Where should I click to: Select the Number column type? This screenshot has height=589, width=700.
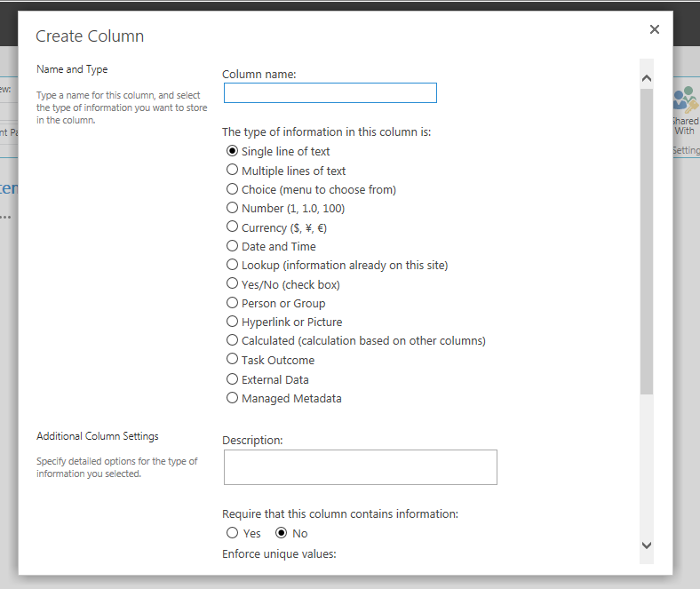(233, 208)
